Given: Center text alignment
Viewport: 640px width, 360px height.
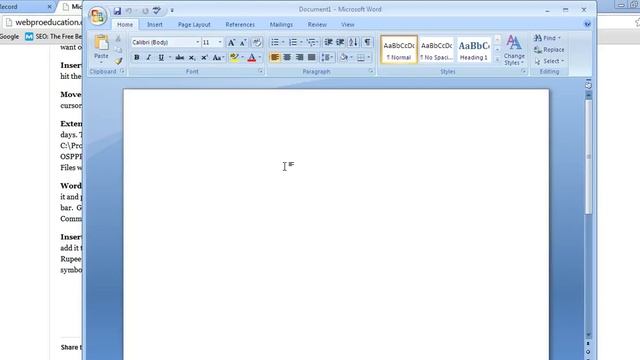Looking at the screenshot, I should (x=287, y=57).
